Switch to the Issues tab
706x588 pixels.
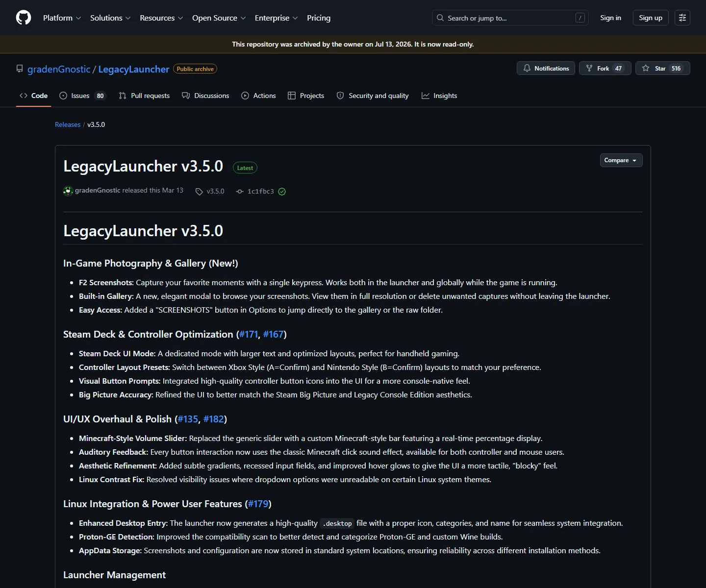[x=82, y=96]
